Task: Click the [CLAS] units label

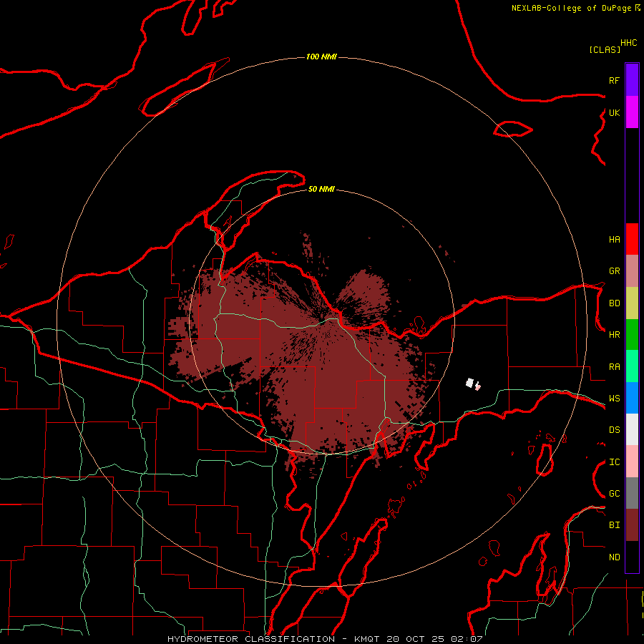Action: click(605, 49)
